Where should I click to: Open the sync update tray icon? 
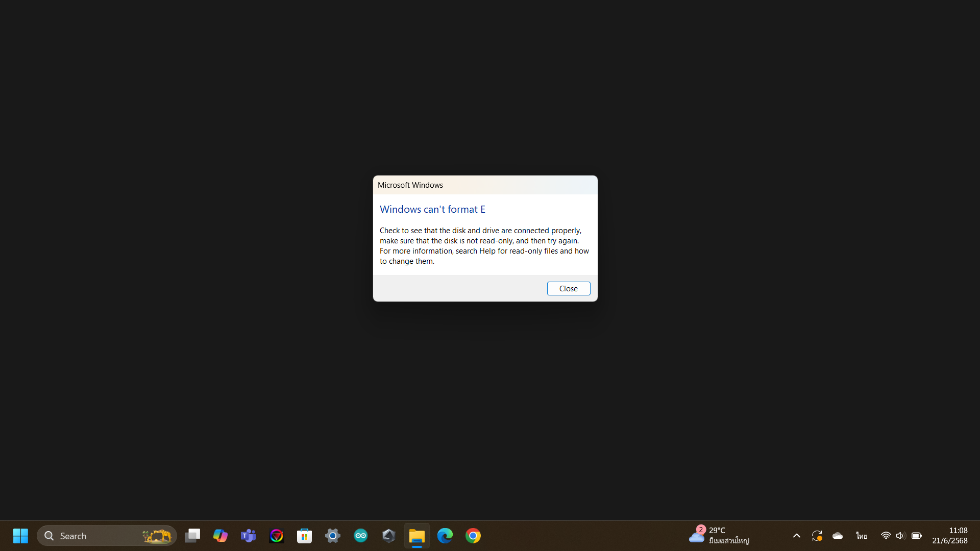(817, 536)
